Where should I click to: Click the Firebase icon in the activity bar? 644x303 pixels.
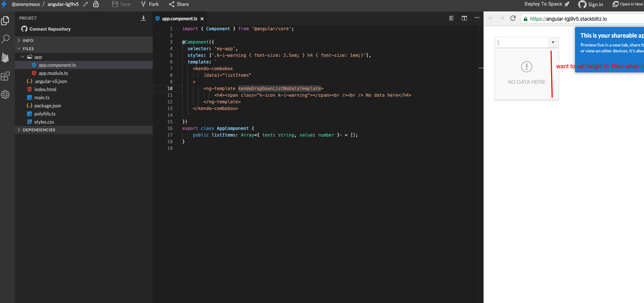(x=6, y=58)
